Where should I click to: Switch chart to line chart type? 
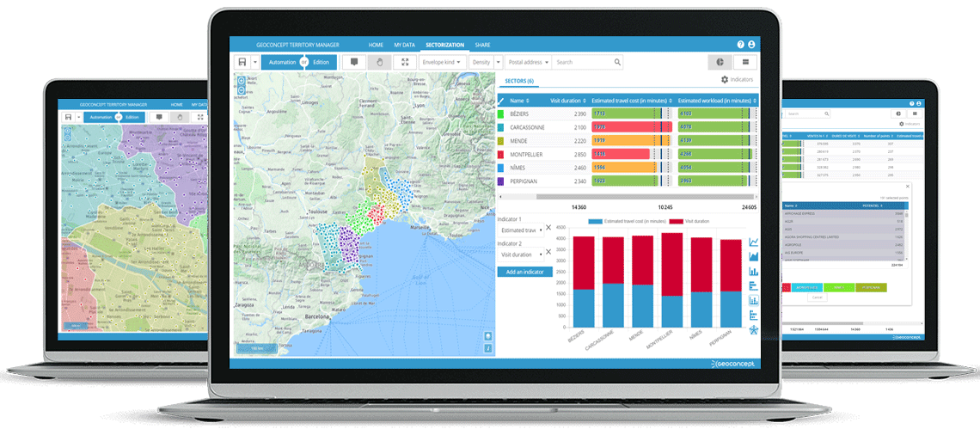click(754, 242)
